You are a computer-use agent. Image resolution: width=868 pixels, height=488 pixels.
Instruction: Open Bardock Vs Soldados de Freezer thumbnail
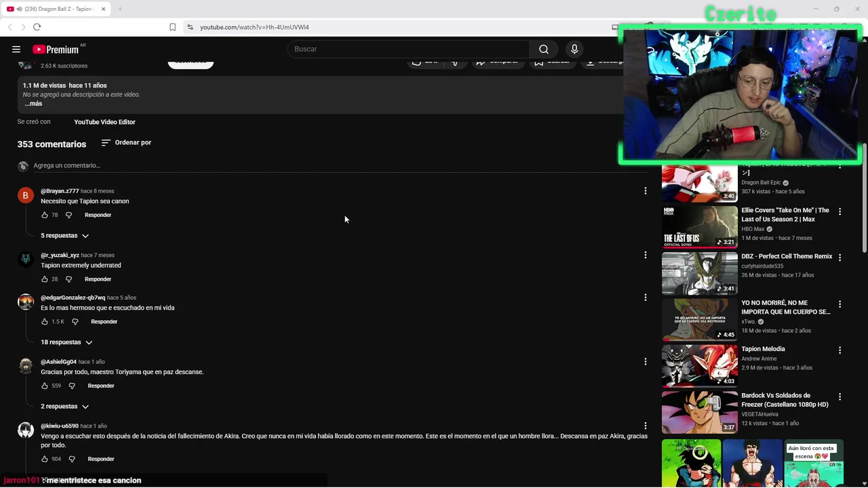tap(699, 412)
